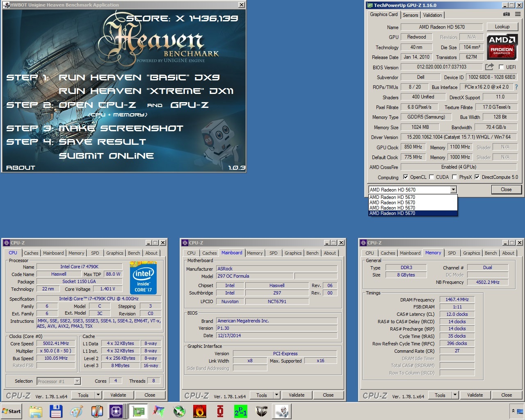The height and width of the screenshot is (420, 525).
Task: Click the NB Frequency value 4502.2 MHz
Action: [488, 282]
